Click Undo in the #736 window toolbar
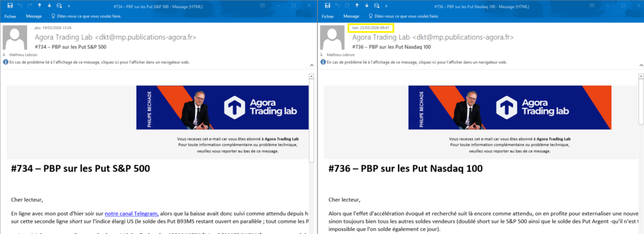Image resolution: width=644 pixels, height=234 pixels. pos(337,6)
